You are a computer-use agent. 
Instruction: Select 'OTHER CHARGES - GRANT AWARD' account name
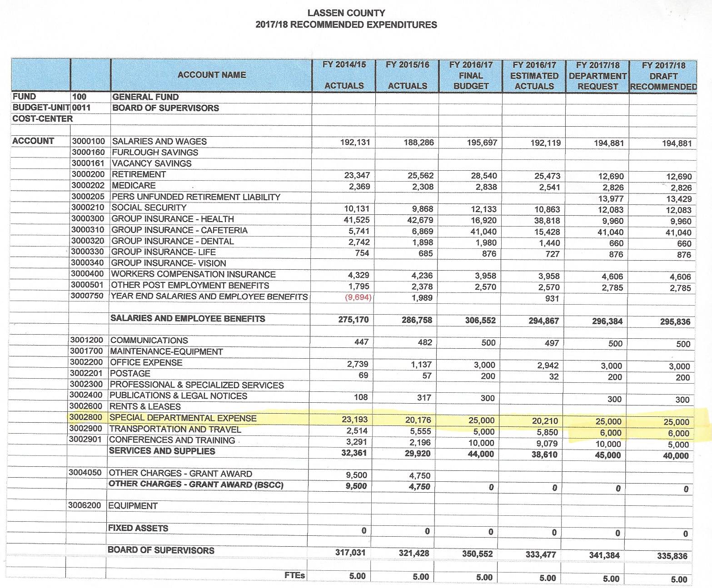pyautogui.click(x=181, y=474)
